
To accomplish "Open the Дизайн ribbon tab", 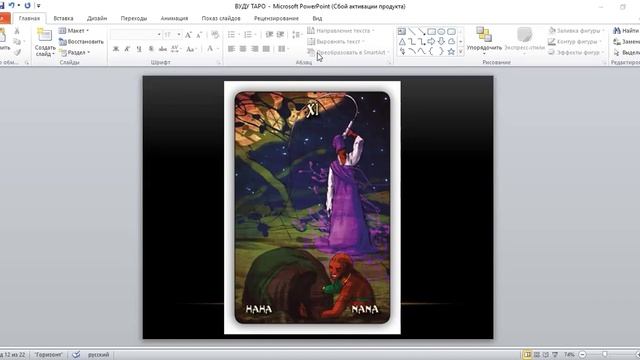I will [97, 18].
